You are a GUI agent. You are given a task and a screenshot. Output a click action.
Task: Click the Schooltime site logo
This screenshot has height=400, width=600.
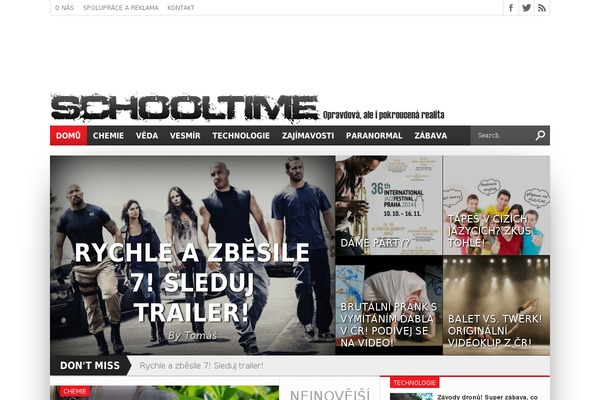[185, 108]
